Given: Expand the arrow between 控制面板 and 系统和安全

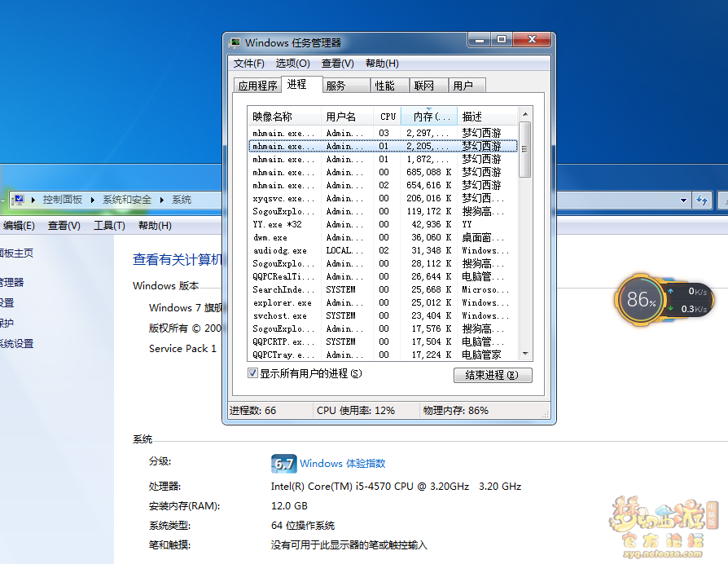Looking at the screenshot, I should pos(93,200).
